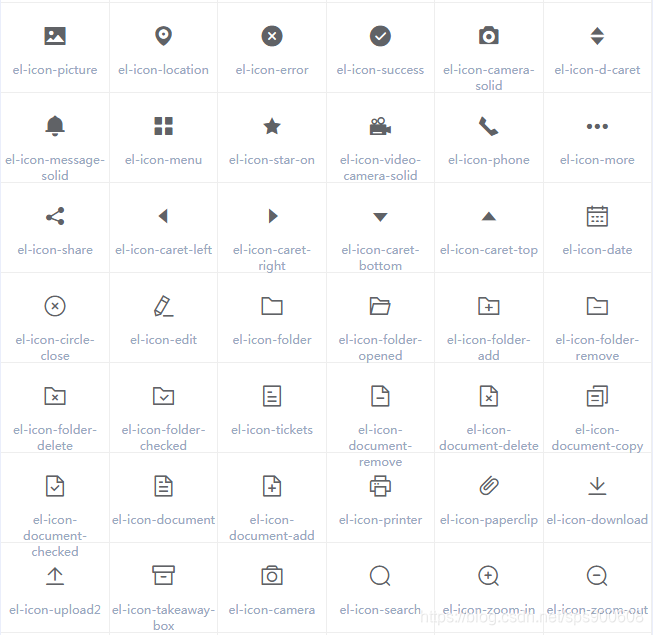Click the el-icon-search label text
Image resolution: width=653 pixels, height=635 pixels.
tap(380, 610)
